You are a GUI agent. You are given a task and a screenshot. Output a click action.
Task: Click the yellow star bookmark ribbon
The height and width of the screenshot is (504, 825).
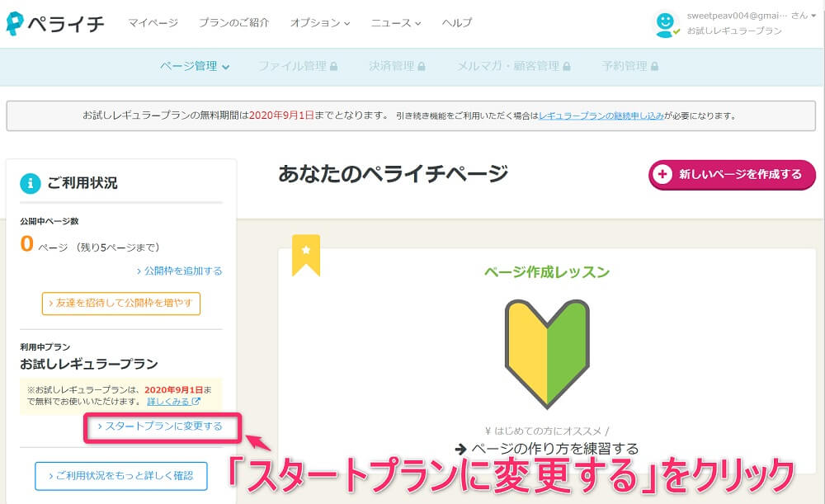[306, 255]
